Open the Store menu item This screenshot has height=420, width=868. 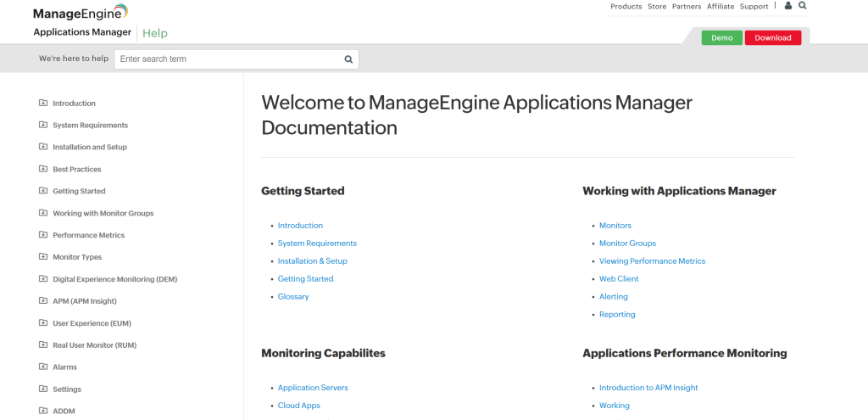[657, 7]
